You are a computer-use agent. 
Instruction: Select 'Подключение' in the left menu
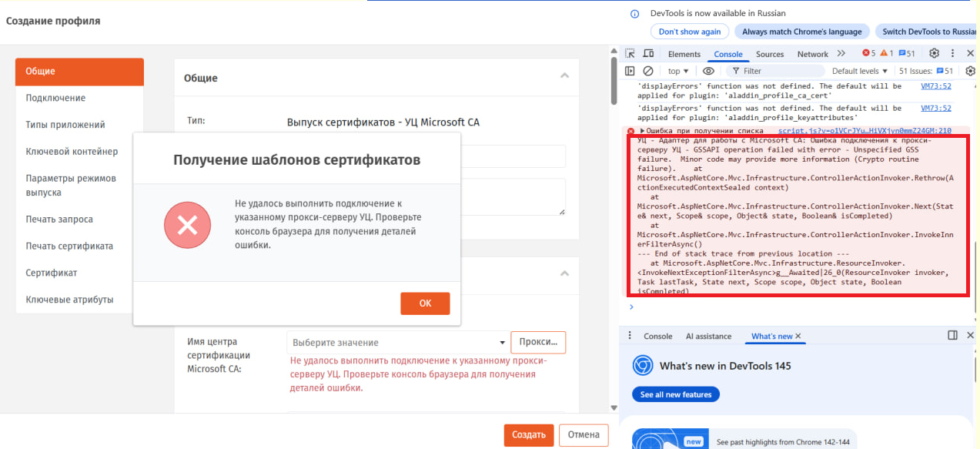click(x=55, y=98)
